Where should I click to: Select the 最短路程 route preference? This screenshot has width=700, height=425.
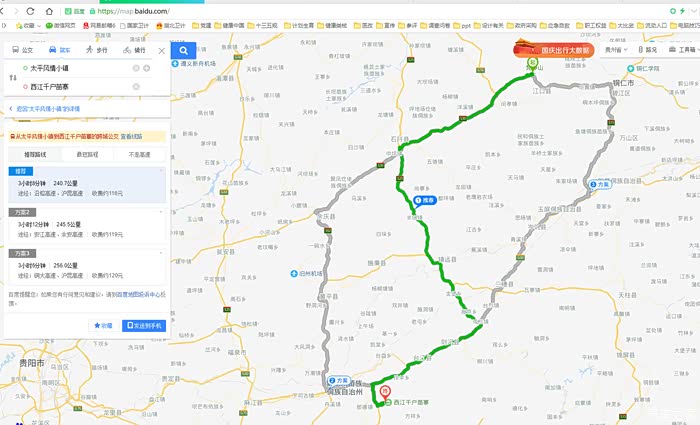[x=88, y=154]
